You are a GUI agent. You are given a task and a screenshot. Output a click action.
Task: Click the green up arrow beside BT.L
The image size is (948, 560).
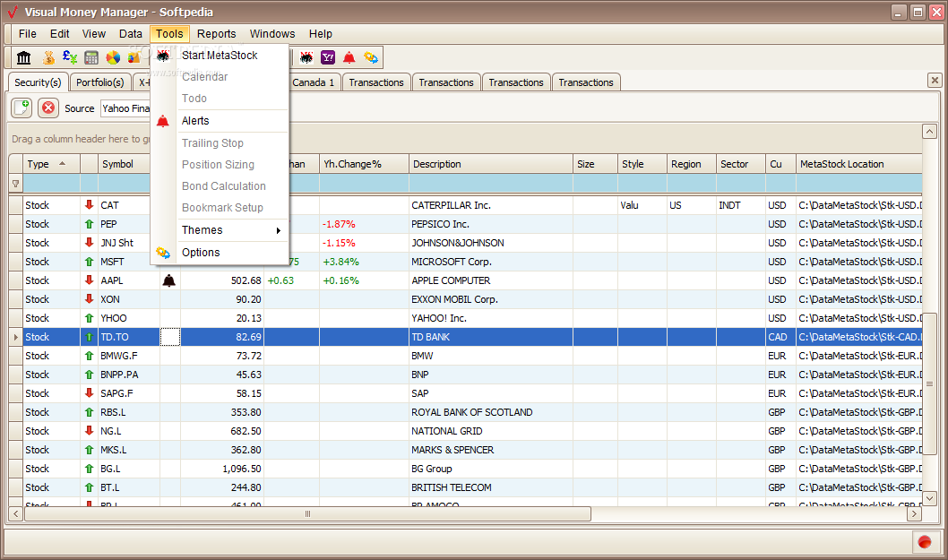(89, 487)
